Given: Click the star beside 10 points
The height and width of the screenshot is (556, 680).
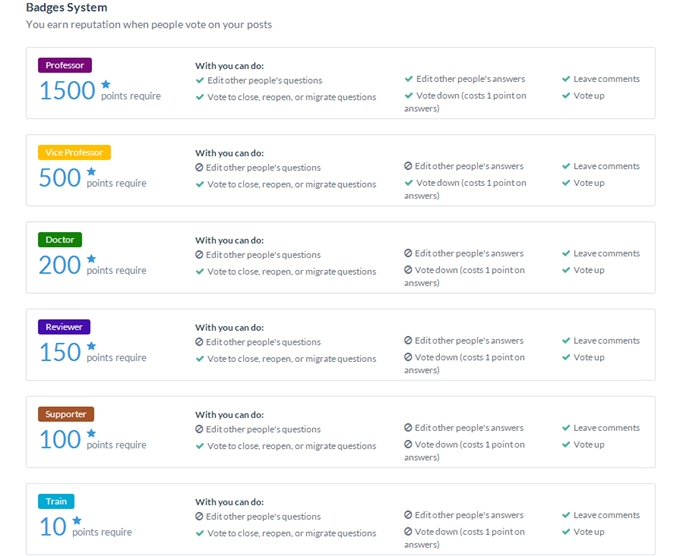Looking at the screenshot, I should point(77,520).
